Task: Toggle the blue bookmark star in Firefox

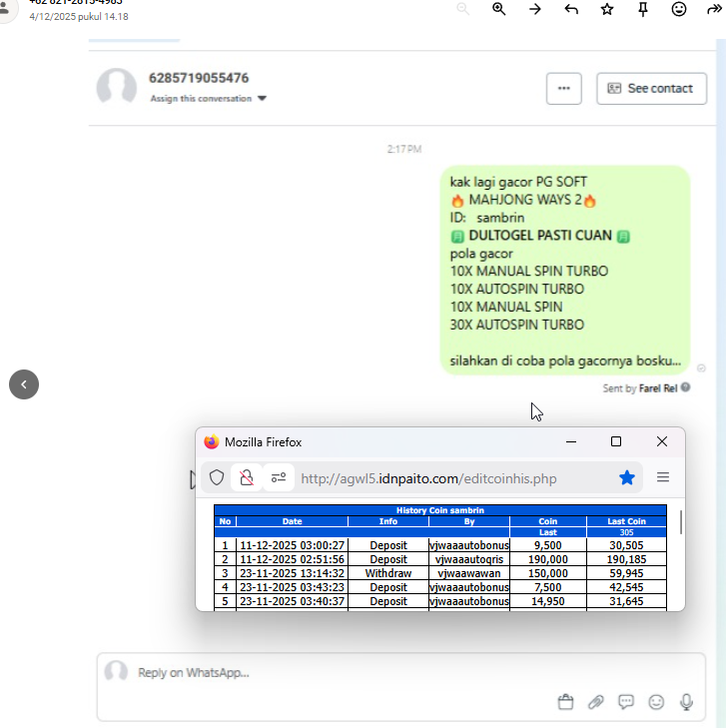Action: [627, 477]
